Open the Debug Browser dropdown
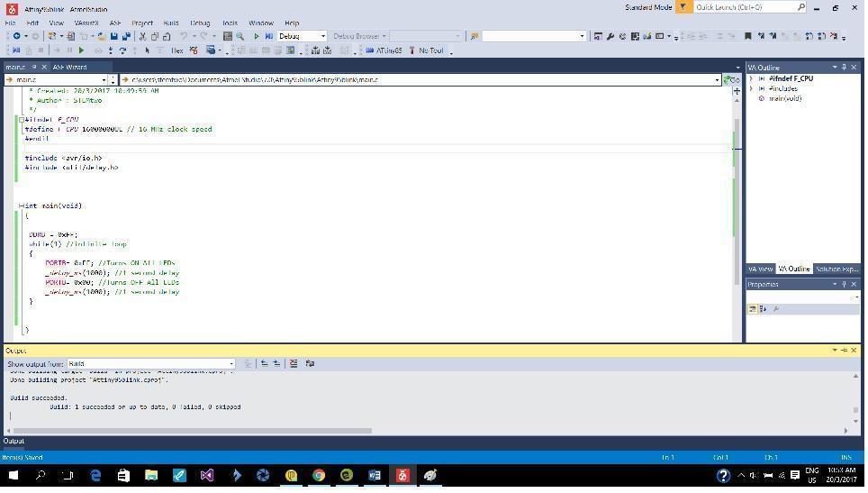Image resolution: width=868 pixels, height=493 pixels. point(384,36)
